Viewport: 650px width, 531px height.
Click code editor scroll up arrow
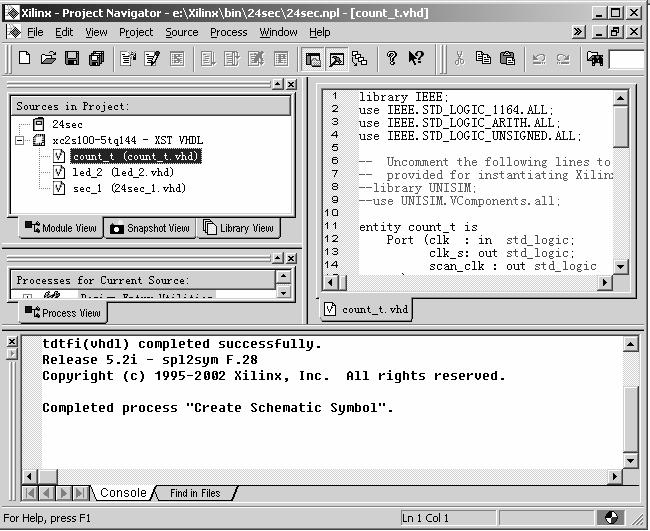click(621, 98)
